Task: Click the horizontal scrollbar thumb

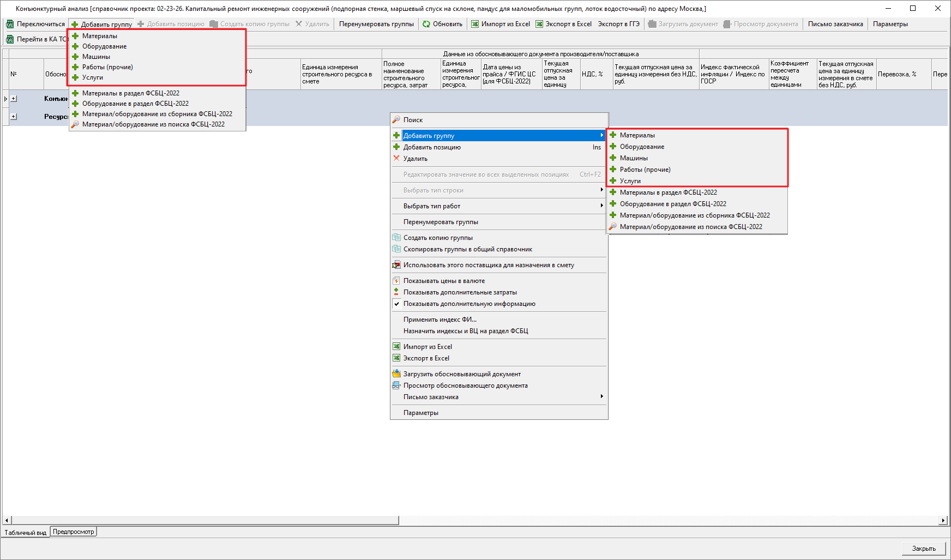Action: [x=205, y=520]
